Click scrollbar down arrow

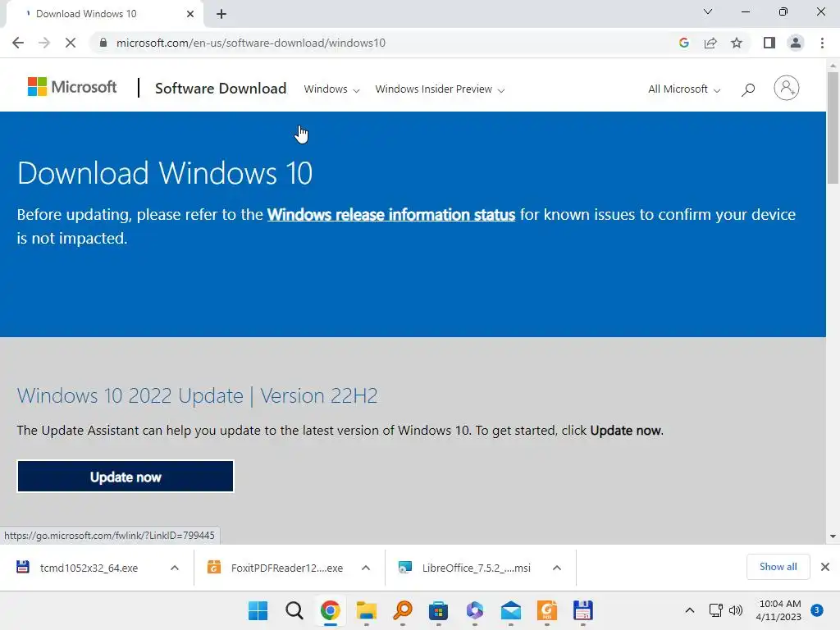click(833, 536)
